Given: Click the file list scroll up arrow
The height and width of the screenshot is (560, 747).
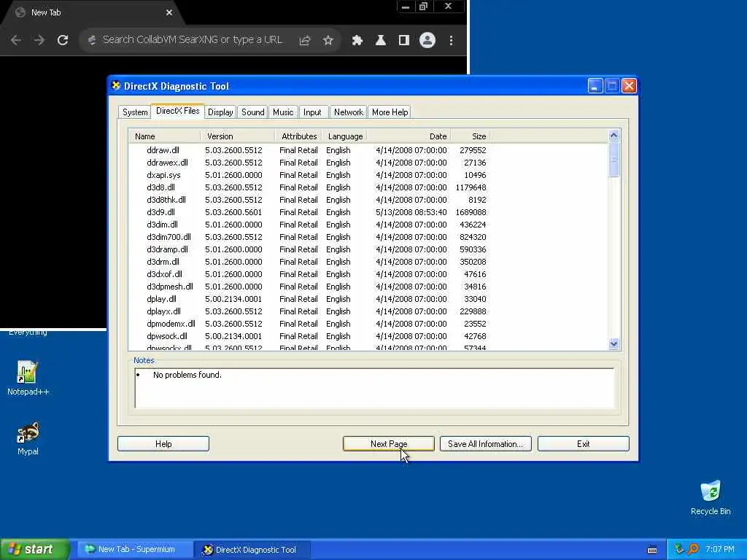Looking at the screenshot, I should 614,136.
